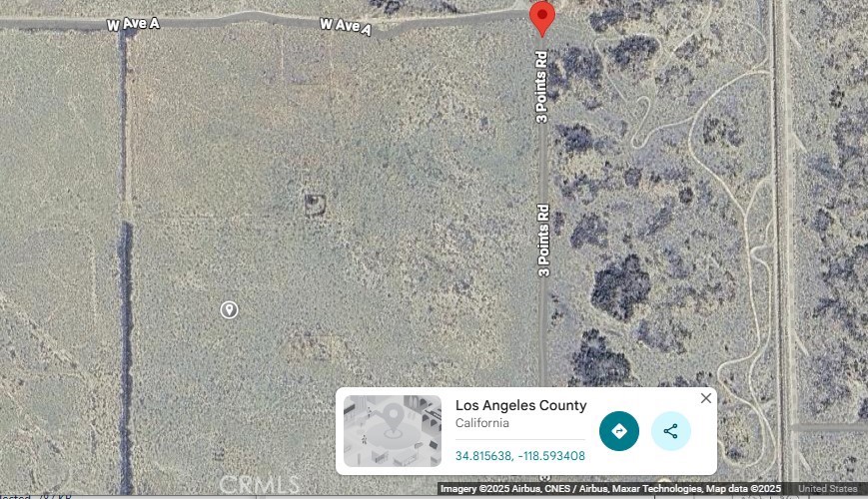This screenshot has width=868, height=499.
Task: Click the red location pin marker
Action: [x=542, y=18]
